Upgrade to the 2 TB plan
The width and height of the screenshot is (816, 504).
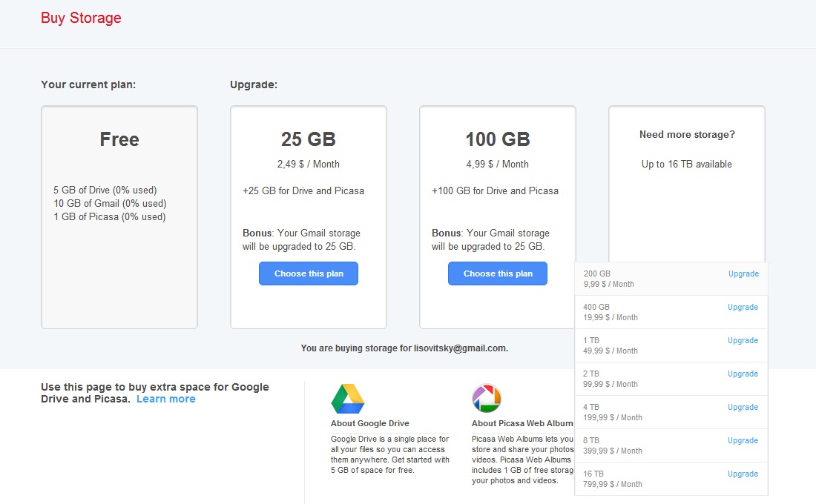(x=743, y=374)
